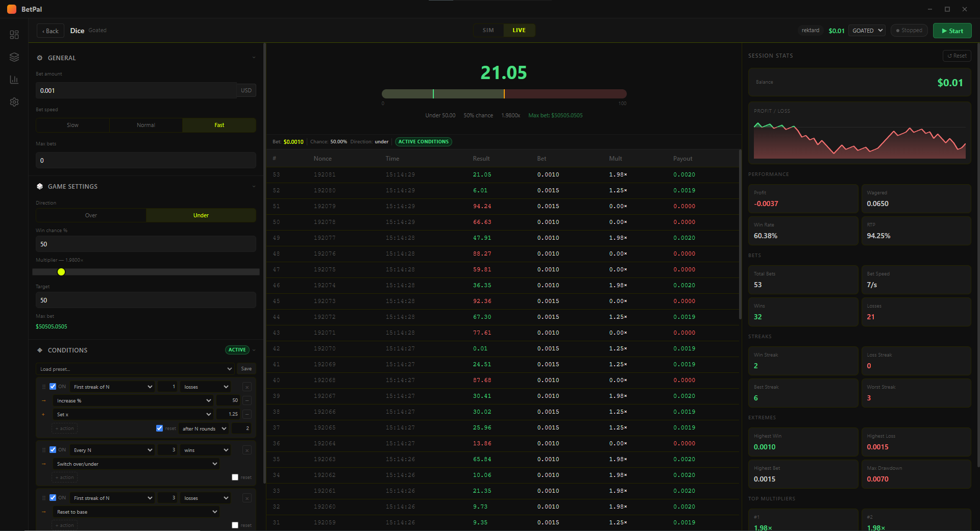Open the GOATED account dropdown
Screen dimensions: 980x531
[867, 31]
